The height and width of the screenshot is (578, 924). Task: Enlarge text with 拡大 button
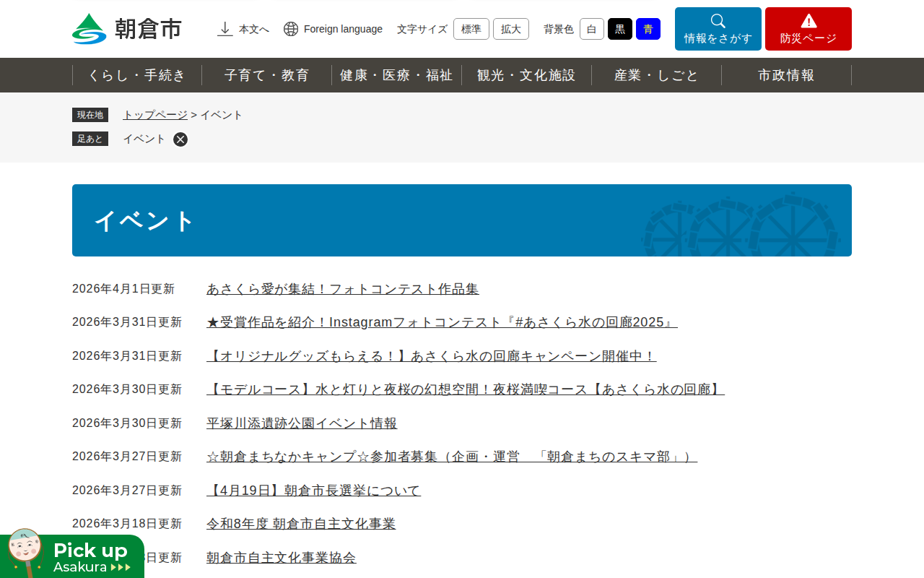pos(511,29)
